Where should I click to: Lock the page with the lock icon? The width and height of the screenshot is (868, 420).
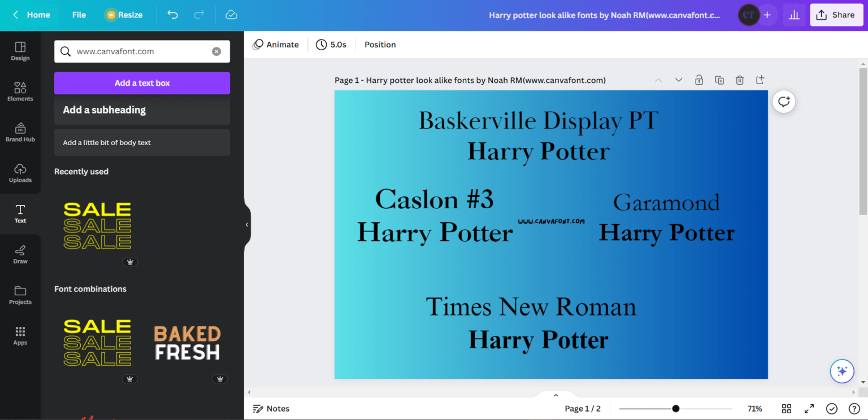[x=699, y=80]
